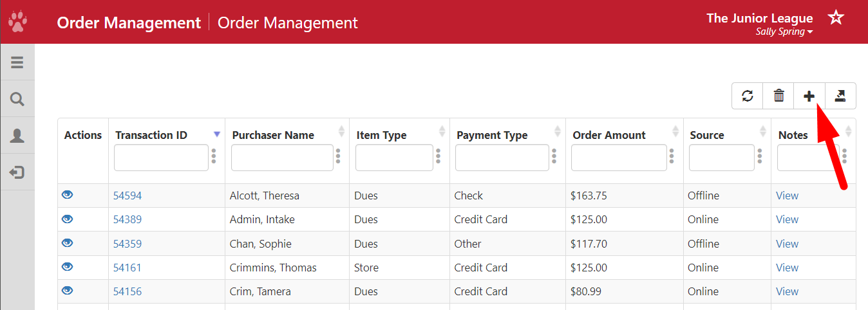The image size is (868, 310).
Task: Open filter options for Order Amount
Action: (x=672, y=156)
